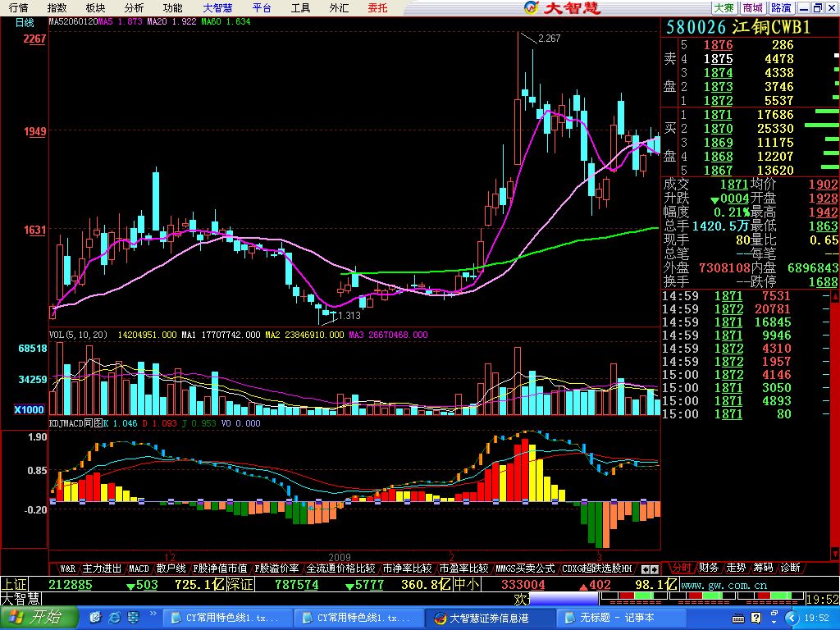Open the Windows 开始 start button

click(x=39, y=618)
